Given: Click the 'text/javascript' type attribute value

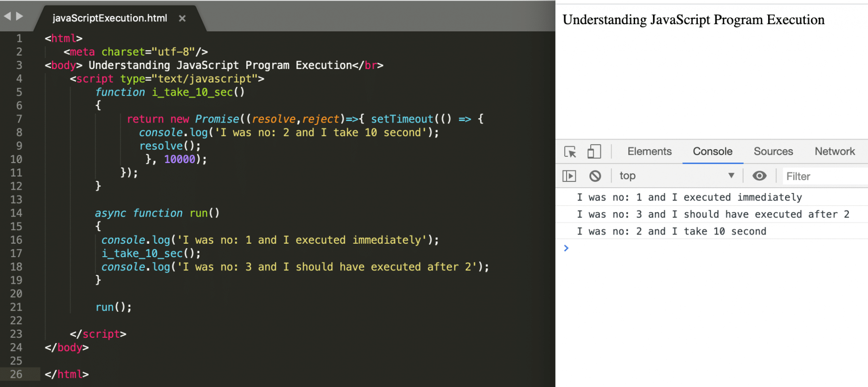Looking at the screenshot, I should (x=205, y=79).
